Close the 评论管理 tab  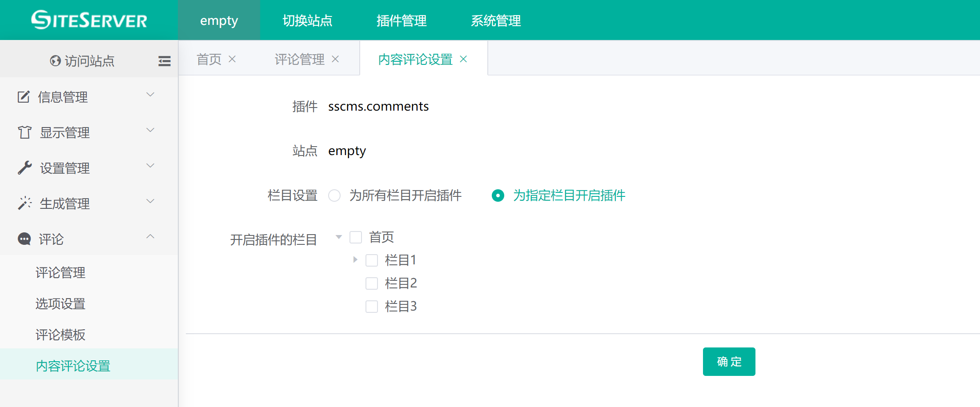tap(335, 59)
